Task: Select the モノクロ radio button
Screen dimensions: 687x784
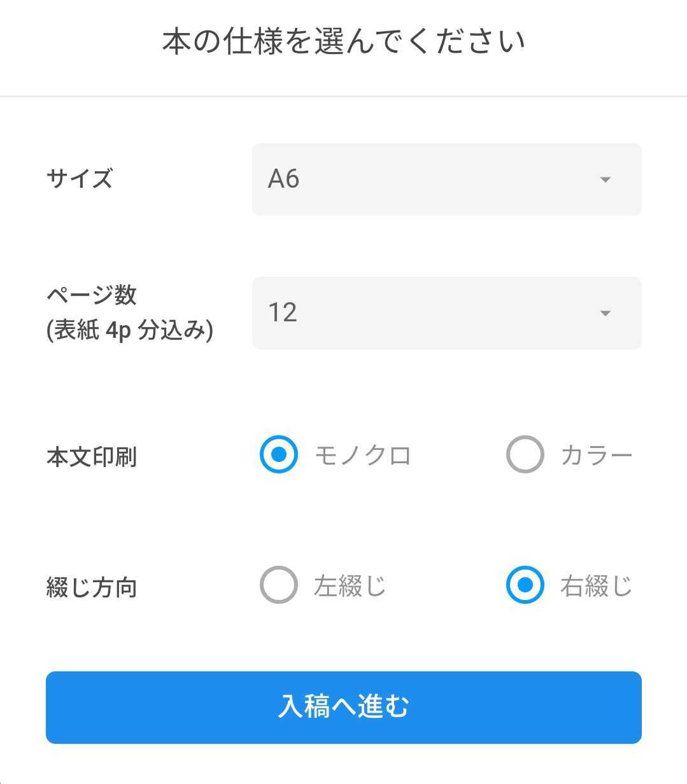Action: 279,454
